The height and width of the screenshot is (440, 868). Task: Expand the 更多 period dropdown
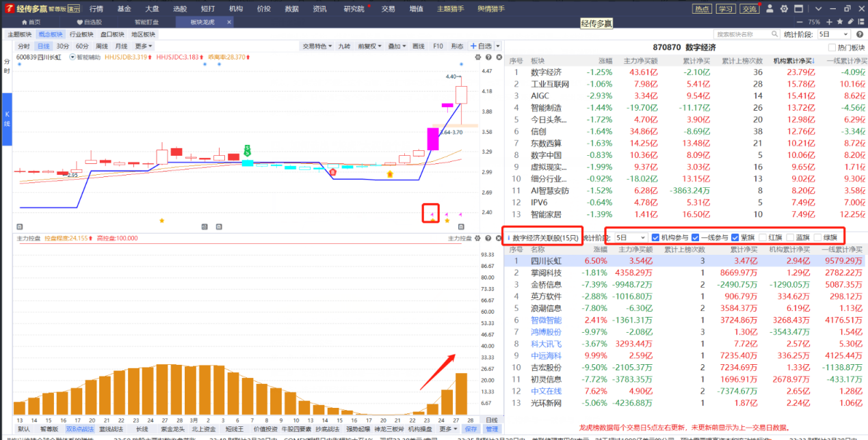tap(144, 46)
